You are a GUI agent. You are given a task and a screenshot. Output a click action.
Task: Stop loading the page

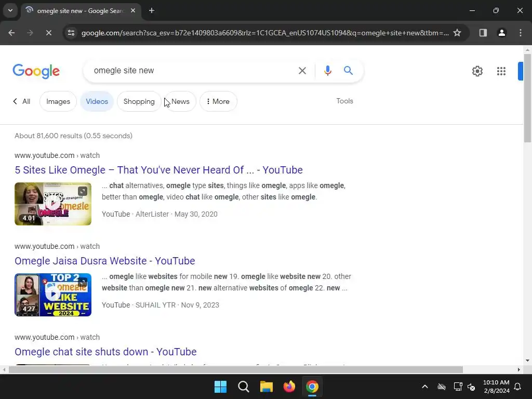[x=48, y=33]
